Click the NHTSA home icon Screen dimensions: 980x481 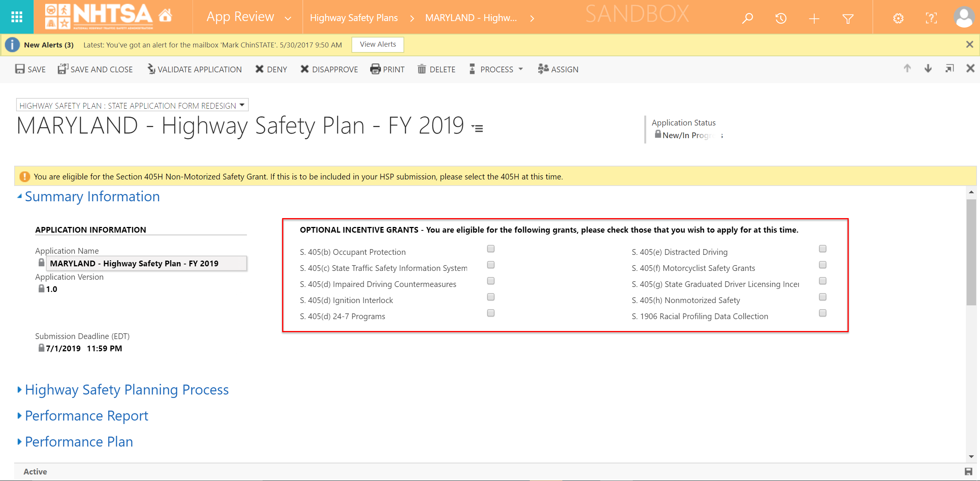coord(165,16)
